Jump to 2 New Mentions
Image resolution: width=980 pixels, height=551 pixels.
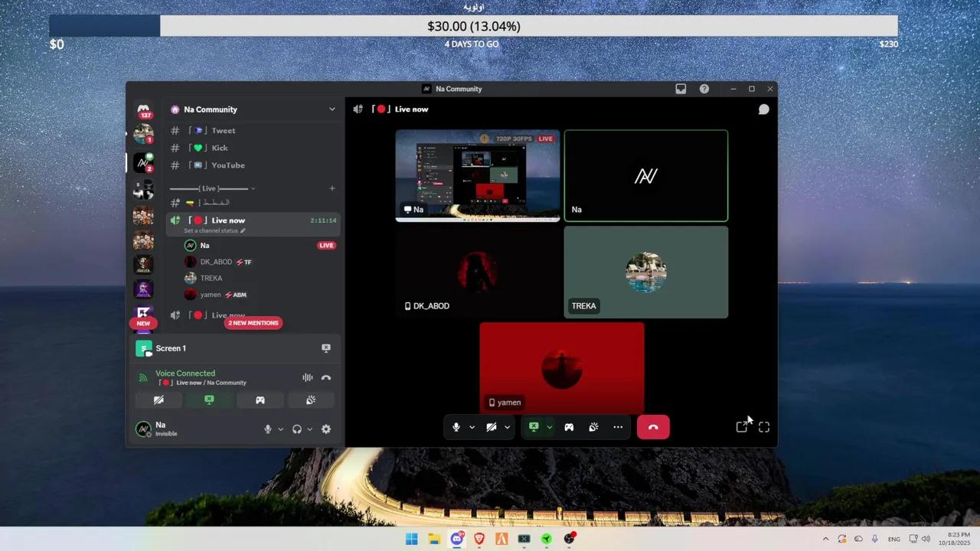pyautogui.click(x=253, y=323)
